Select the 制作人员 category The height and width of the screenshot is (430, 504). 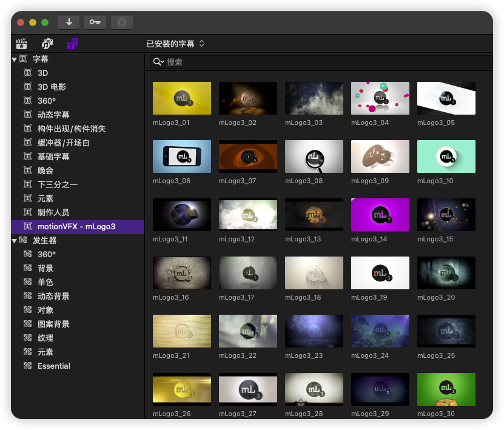(78, 212)
